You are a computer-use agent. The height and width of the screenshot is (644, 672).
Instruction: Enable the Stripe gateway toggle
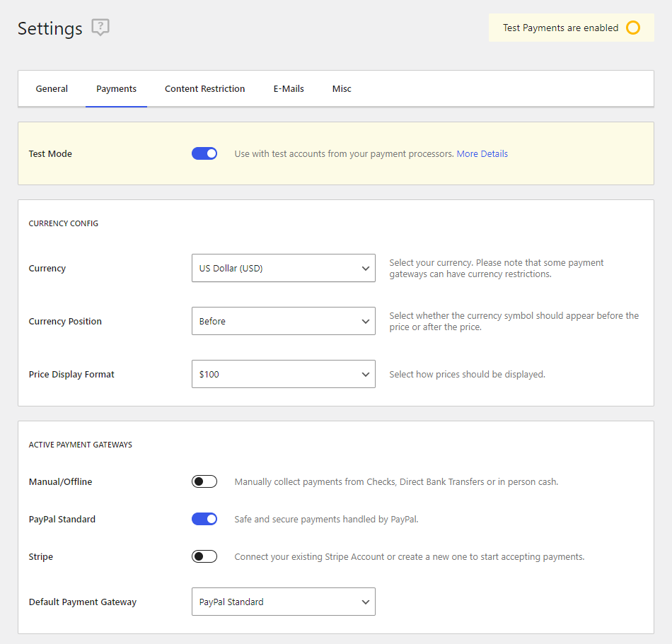(x=204, y=556)
